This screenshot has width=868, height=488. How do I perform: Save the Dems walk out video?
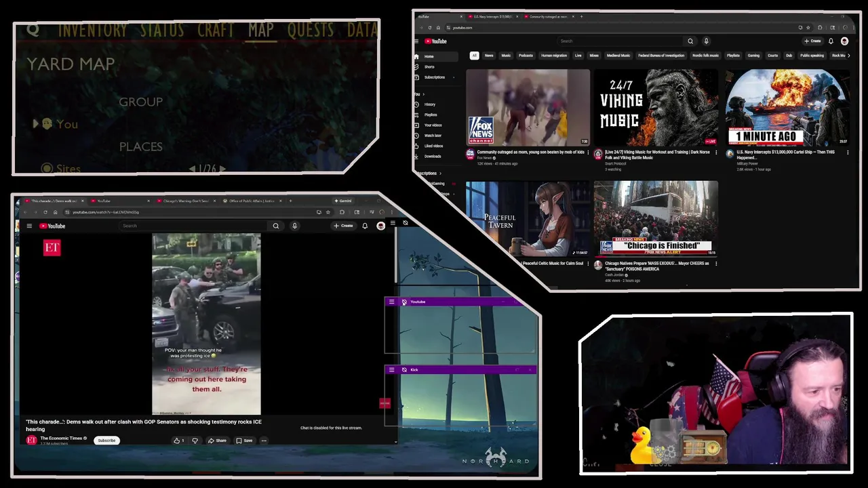tap(244, 441)
